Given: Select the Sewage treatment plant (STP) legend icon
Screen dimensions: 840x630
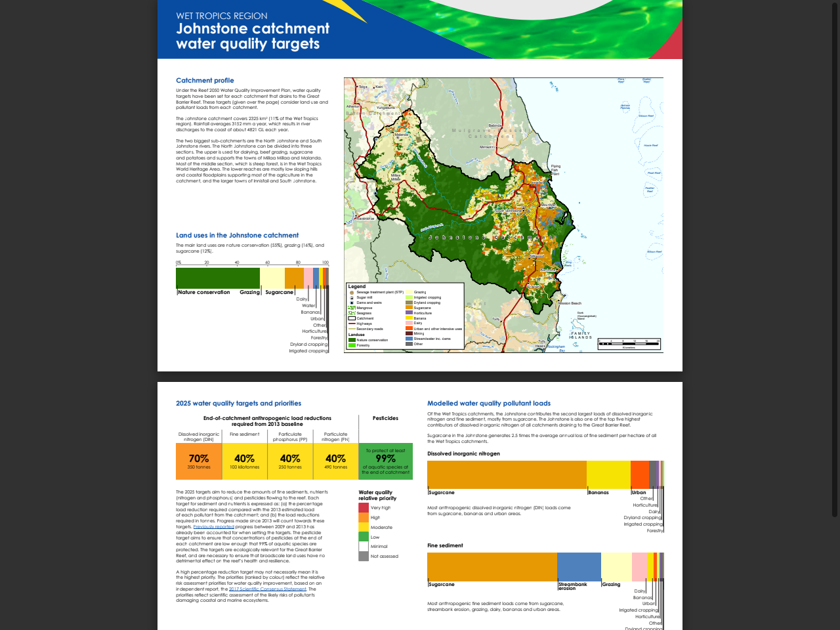Looking at the screenshot, I should [x=352, y=293].
